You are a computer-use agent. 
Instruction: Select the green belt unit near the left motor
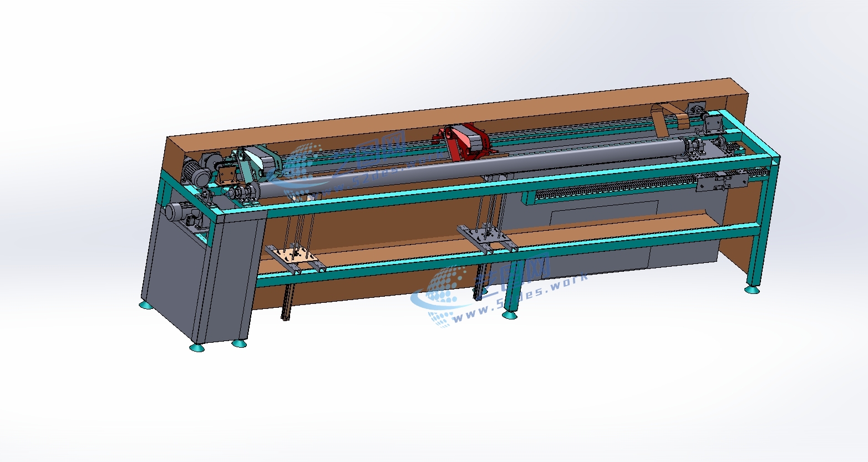click(x=262, y=161)
